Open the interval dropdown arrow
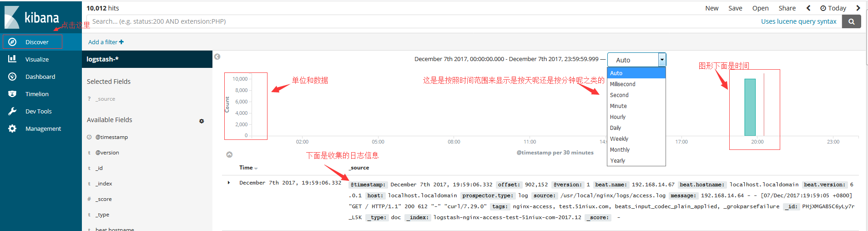The width and height of the screenshot is (868, 231). pos(662,60)
